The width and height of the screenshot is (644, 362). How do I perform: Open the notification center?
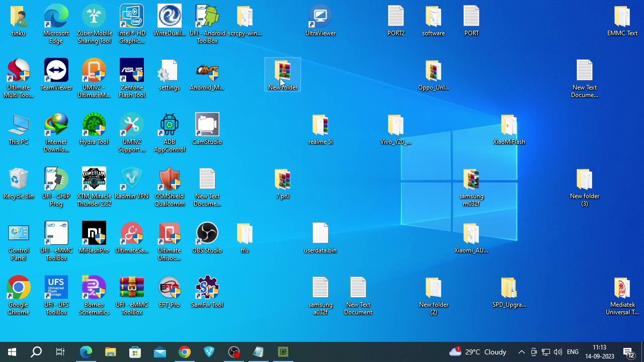coord(629,352)
